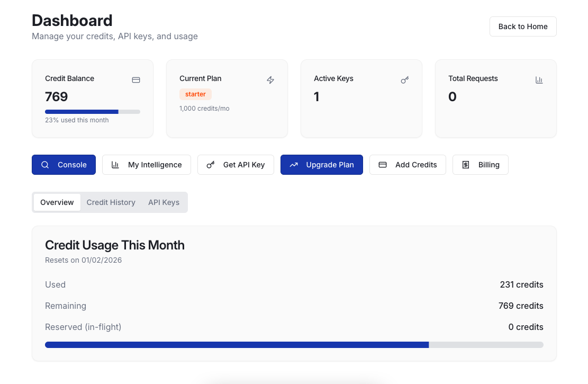588x384 pixels.
Task: Click Upgrade Plan
Action: tap(322, 165)
